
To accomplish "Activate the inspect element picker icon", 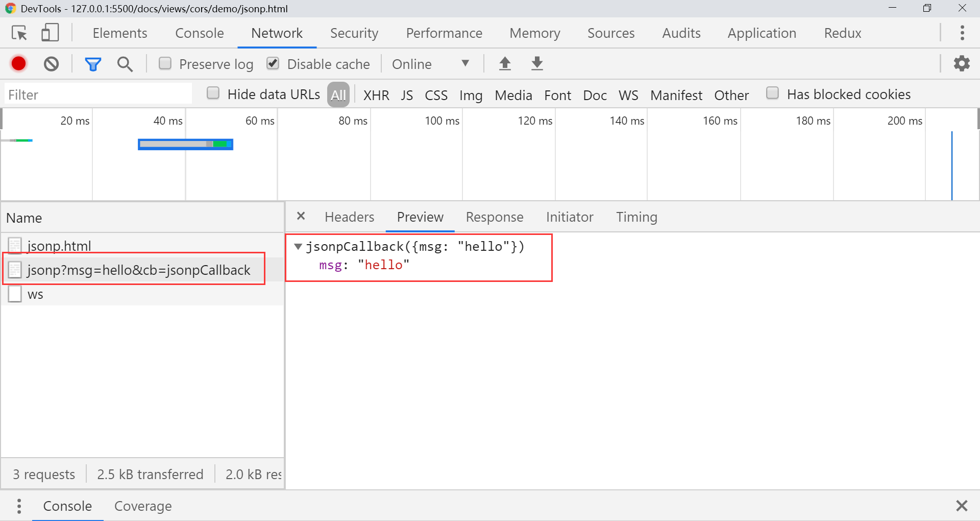I will 19,33.
